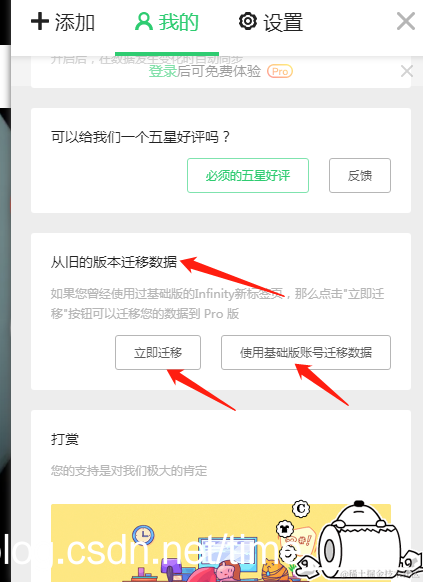Dismiss the login Pro trial banner
This screenshot has height=582, width=423.
(407, 71)
